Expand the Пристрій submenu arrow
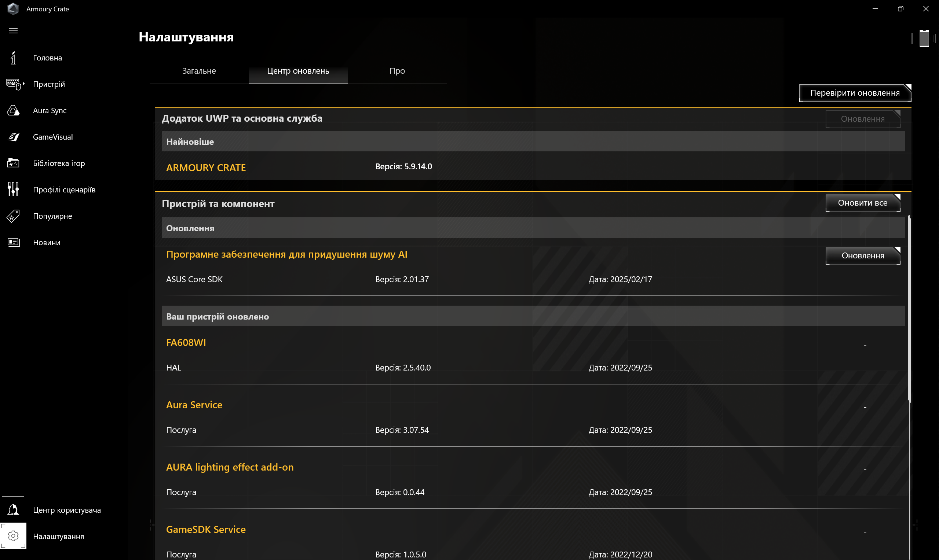 [24, 84]
